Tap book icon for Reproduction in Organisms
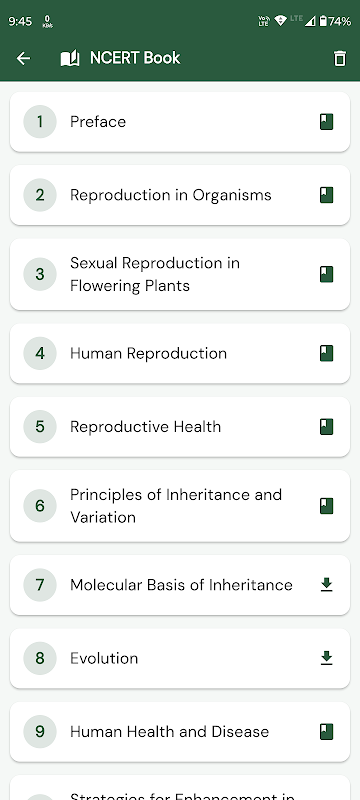The image size is (360, 800). coord(326,195)
